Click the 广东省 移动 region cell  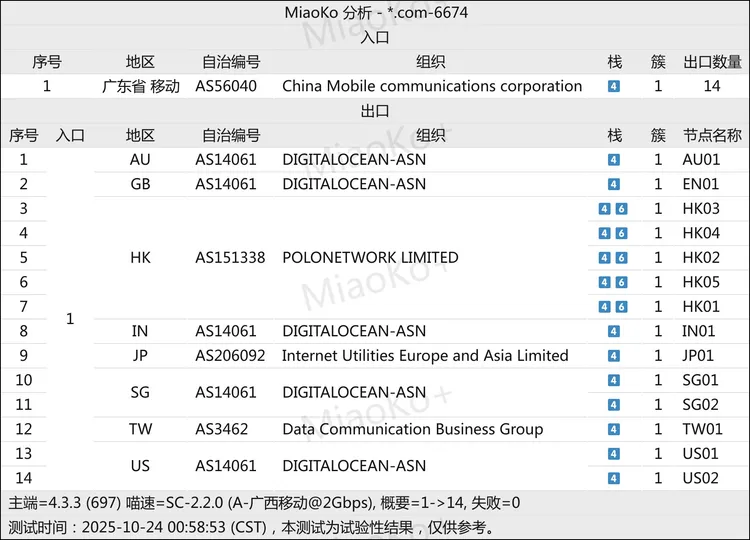[141, 86]
